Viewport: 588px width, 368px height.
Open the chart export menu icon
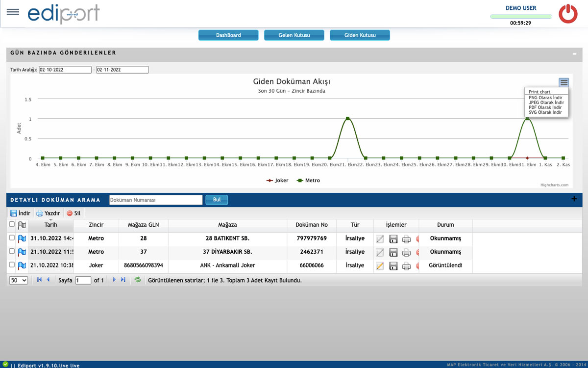point(564,82)
